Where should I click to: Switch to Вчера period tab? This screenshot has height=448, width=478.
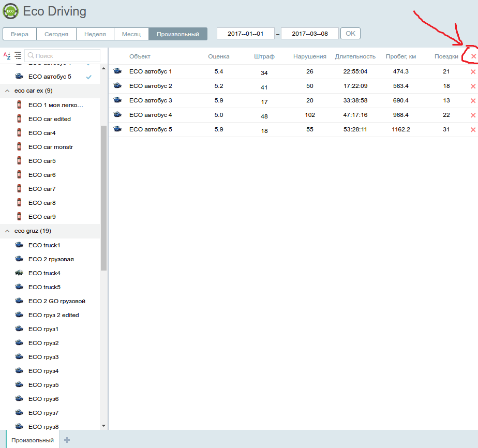[x=20, y=34]
